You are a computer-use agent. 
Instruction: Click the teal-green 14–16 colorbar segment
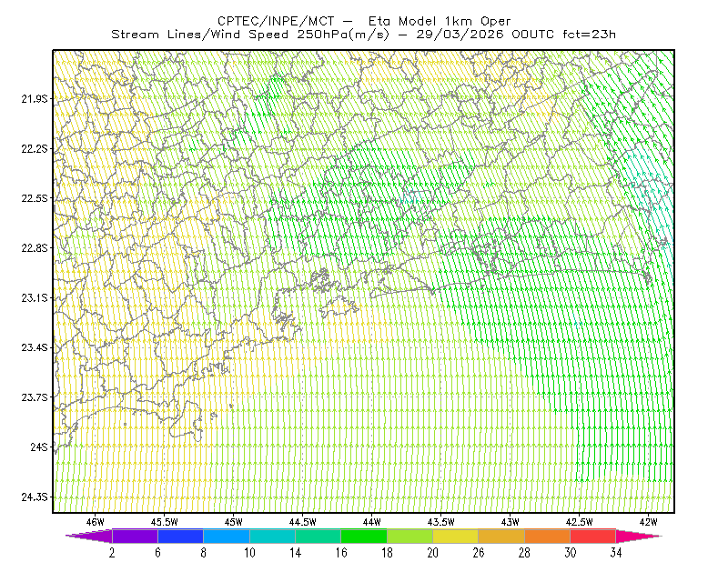[318, 536]
